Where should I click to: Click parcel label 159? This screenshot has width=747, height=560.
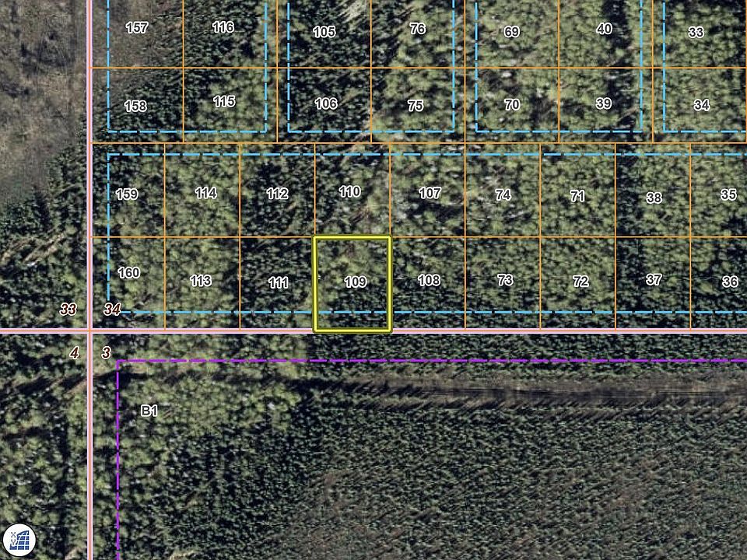[127, 194]
